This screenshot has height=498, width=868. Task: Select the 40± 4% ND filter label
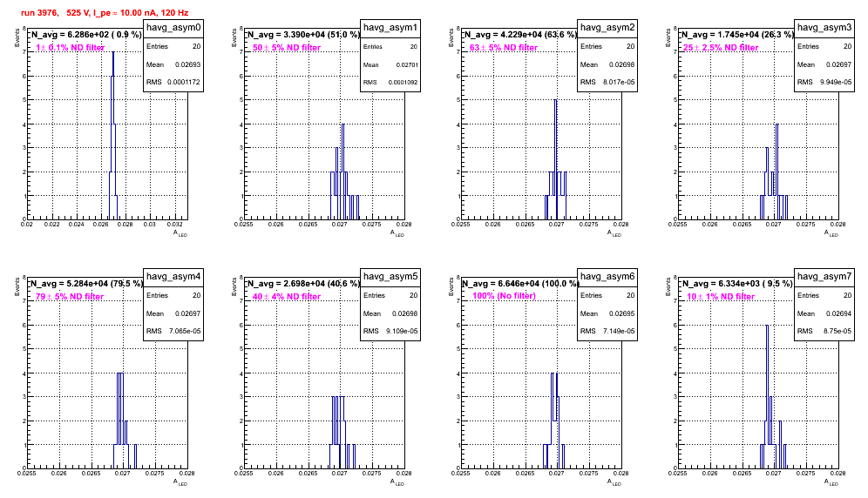[x=287, y=297]
